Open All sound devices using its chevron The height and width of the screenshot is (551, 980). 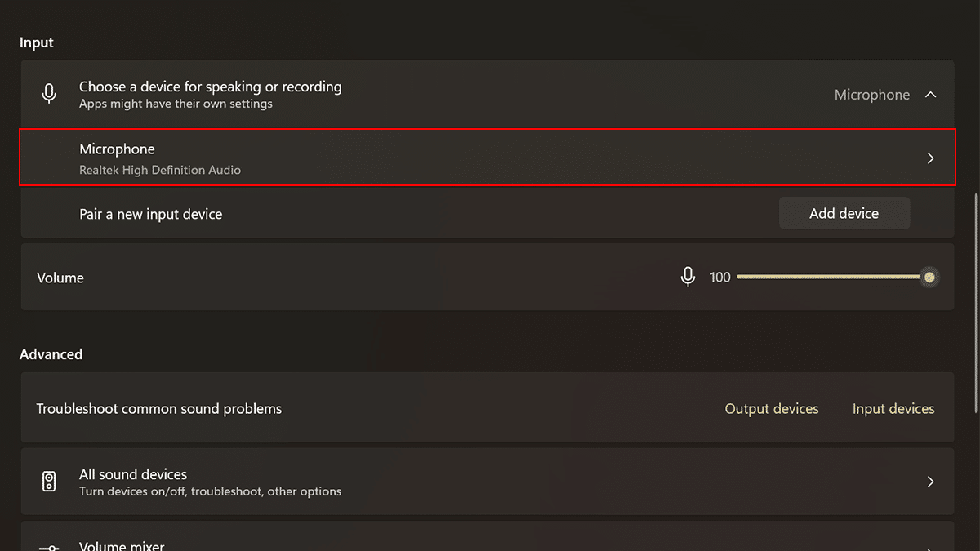pos(930,482)
